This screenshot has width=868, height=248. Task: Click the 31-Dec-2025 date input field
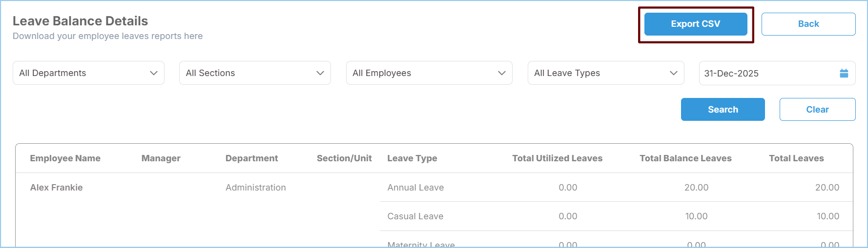tap(766, 73)
